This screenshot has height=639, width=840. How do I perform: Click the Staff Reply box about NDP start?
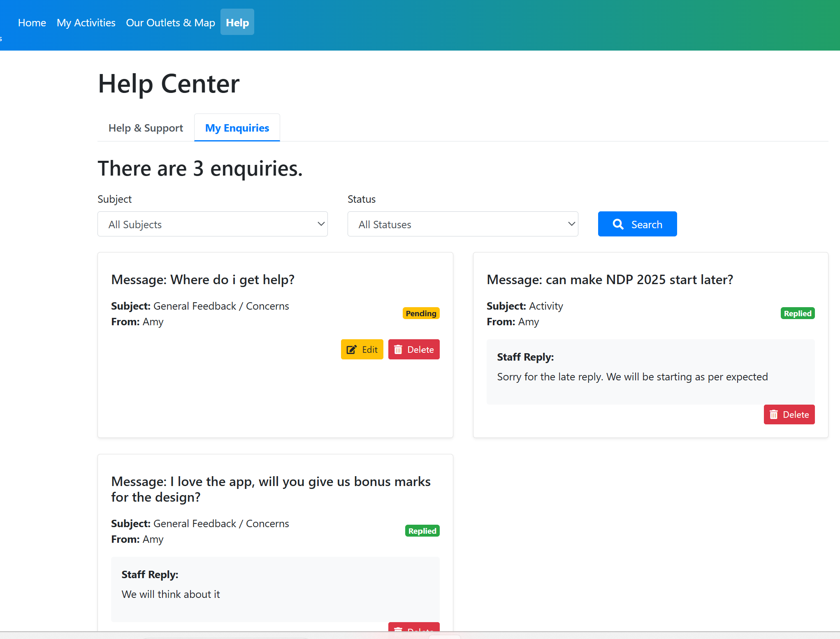(x=650, y=372)
